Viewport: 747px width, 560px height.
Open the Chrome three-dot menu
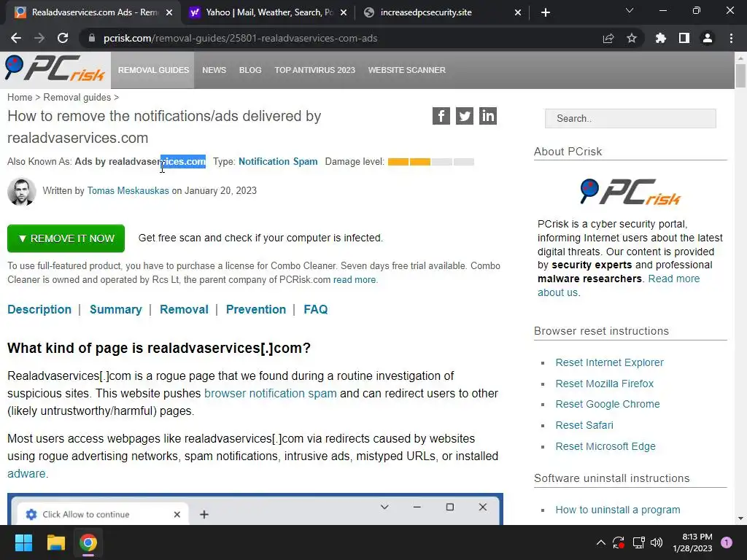731,38
